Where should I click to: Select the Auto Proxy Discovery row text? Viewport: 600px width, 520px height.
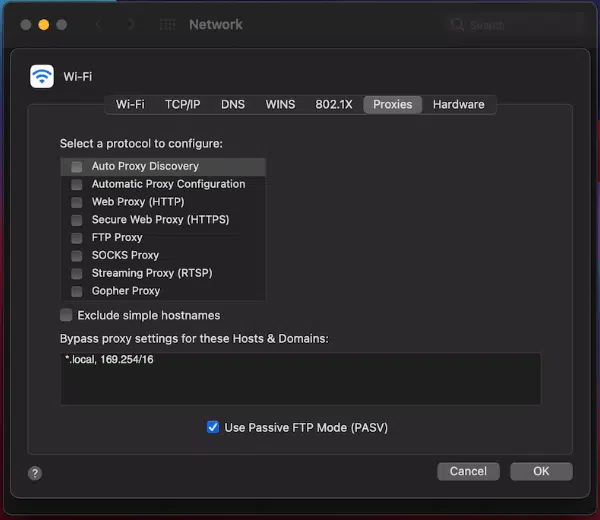[145, 166]
